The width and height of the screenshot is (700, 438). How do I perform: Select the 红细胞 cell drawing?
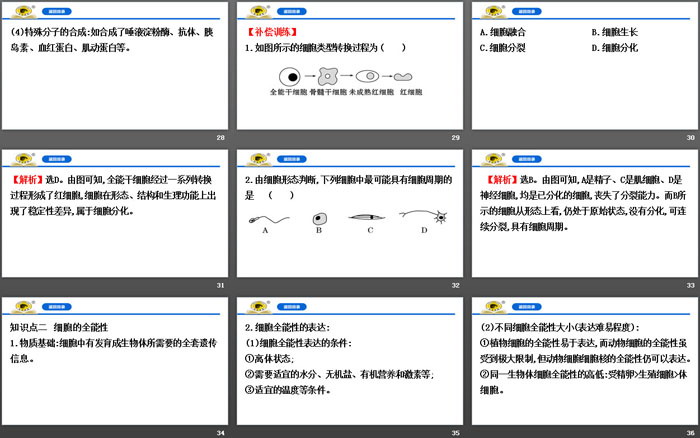403,77
